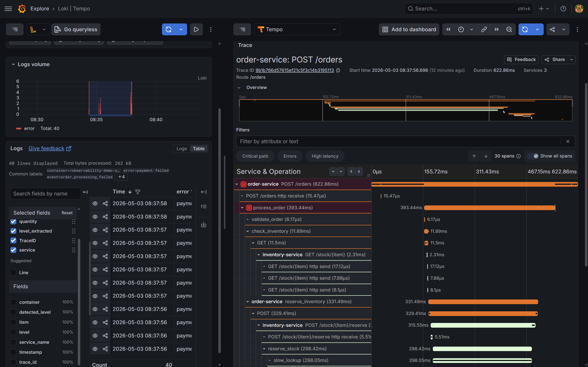This screenshot has width=588, height=367.
Task: Check the suggested Line field
Action: (13, 273)
